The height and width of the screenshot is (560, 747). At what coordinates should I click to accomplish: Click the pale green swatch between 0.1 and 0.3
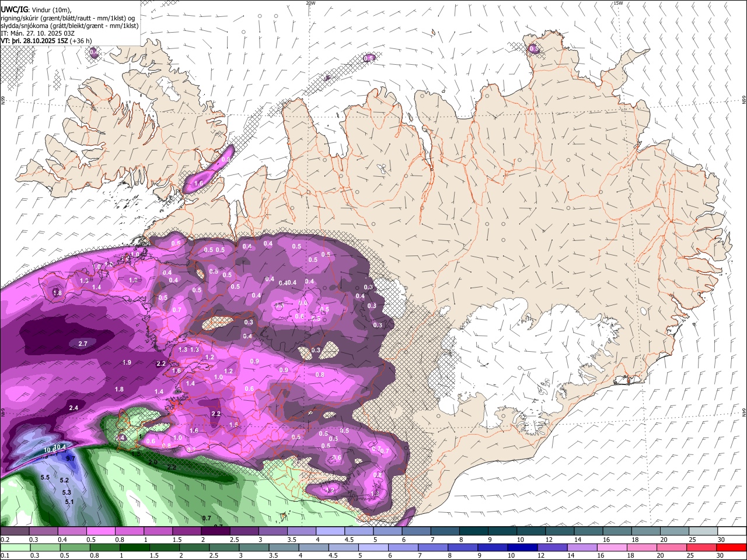[x=15, y=548]
